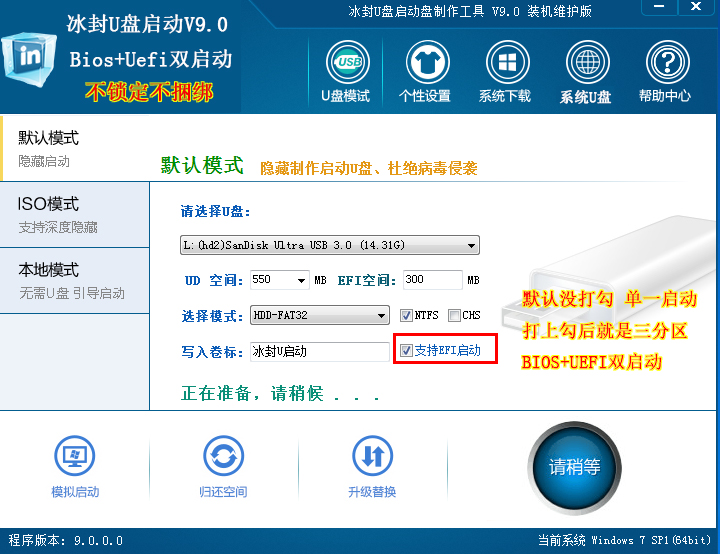Screen dimensions: 720x554
Task: Click the 程序版本: 9.0.0.0 status text
Action: click(66, 540)
